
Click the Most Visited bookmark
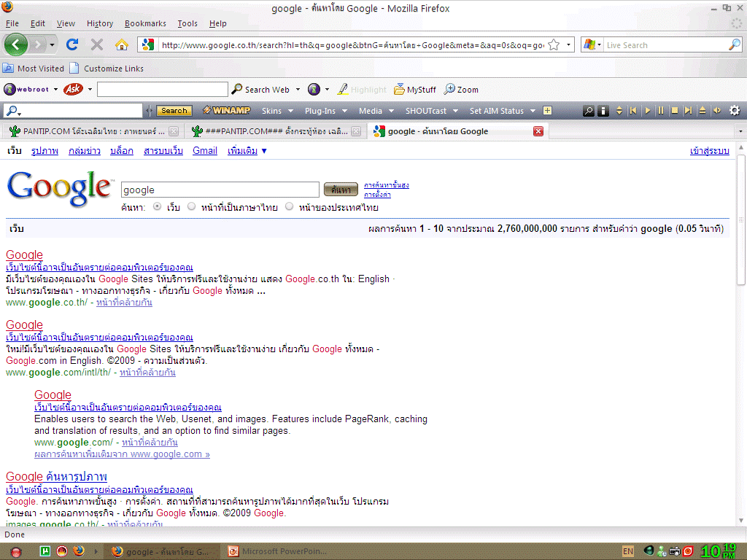tap(34, 69)
